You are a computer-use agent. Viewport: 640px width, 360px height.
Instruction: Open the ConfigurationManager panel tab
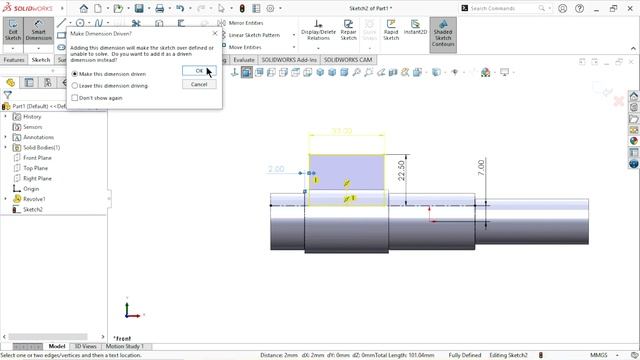coord(48,83)
